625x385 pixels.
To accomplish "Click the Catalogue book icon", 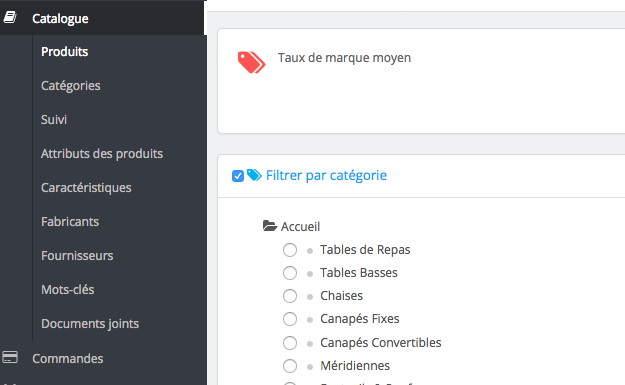I will 10,18.
